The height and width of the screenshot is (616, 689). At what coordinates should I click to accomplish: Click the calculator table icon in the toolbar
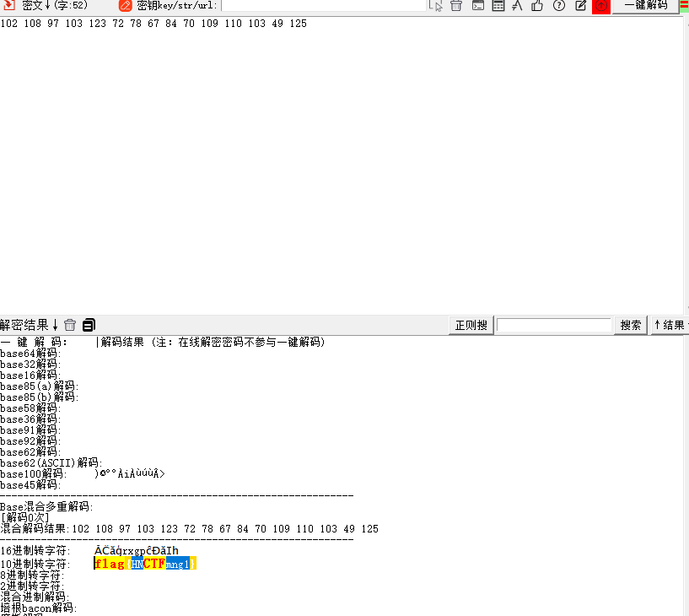[497, 6]
